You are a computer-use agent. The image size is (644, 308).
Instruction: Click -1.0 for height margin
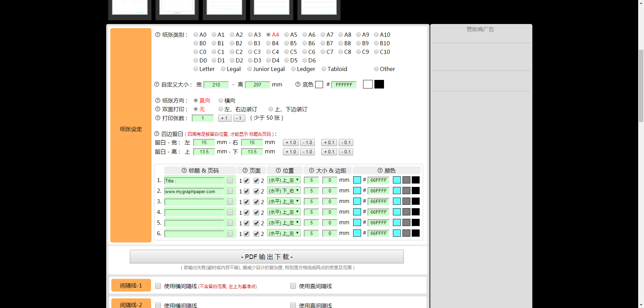click(308, 152)
